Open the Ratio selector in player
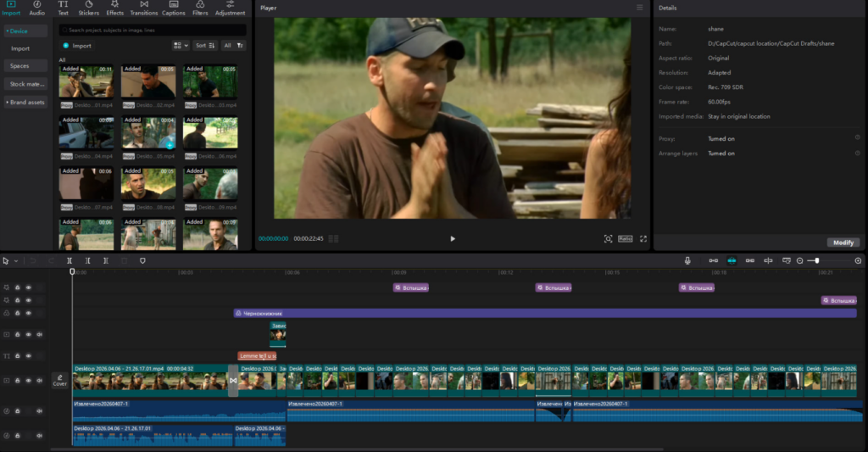868x452 pixels. pyautogui.click(x=625, y=239)
